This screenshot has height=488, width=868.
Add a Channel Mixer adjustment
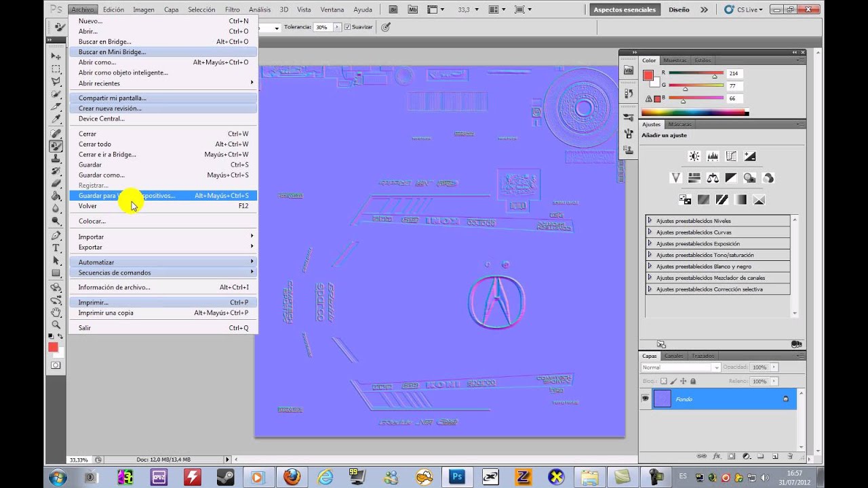click(x=768, y=178)
